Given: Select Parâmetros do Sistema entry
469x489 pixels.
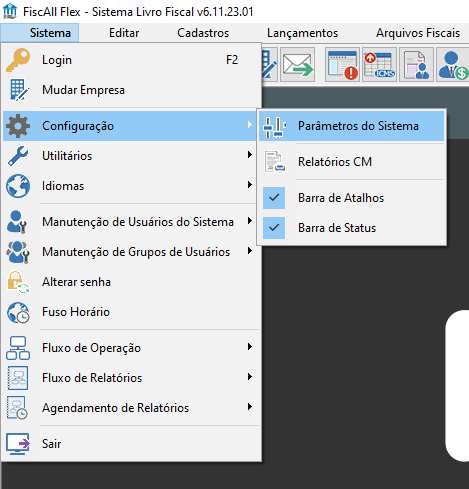Looking at the screenshot, I should click(352, 126).
